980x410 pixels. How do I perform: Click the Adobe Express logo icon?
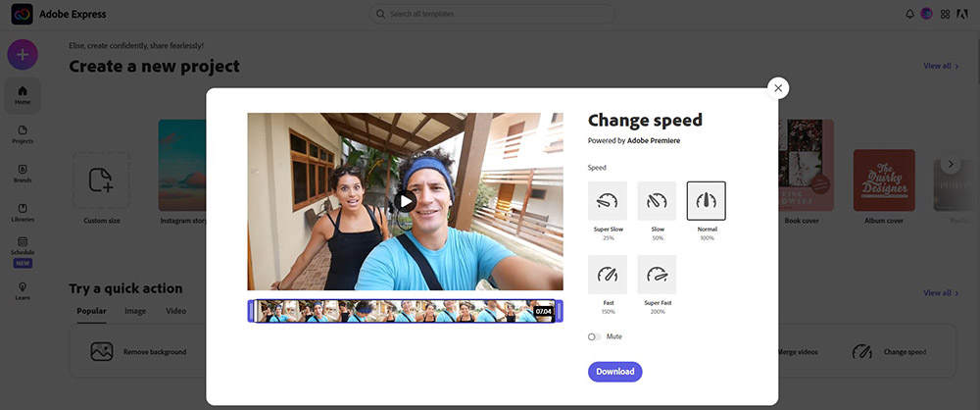pyautogui.click(x=22, y=14)
